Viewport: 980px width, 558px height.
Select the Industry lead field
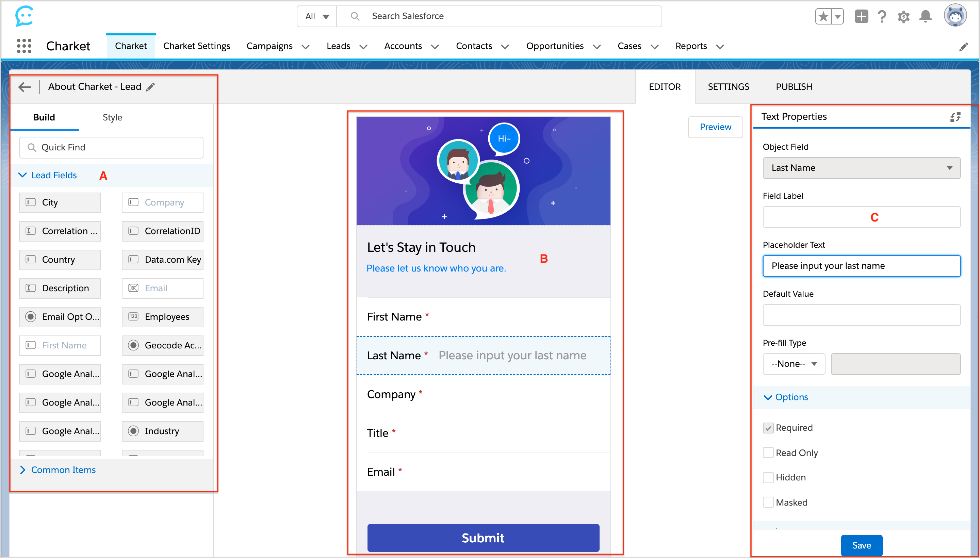click(x=163, y=431)
